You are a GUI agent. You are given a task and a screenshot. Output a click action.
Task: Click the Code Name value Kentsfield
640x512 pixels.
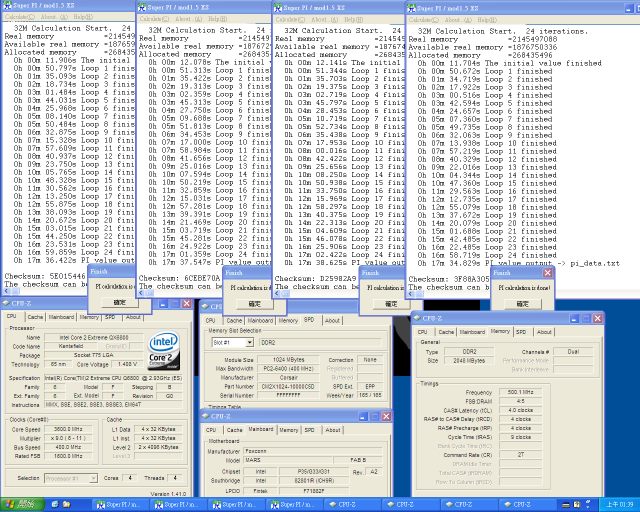tap(71, 346)
